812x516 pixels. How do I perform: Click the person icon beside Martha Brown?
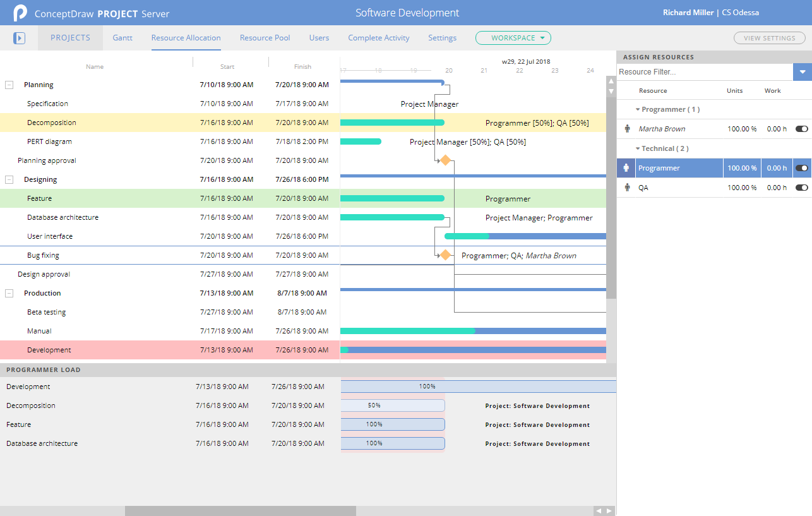627,129
